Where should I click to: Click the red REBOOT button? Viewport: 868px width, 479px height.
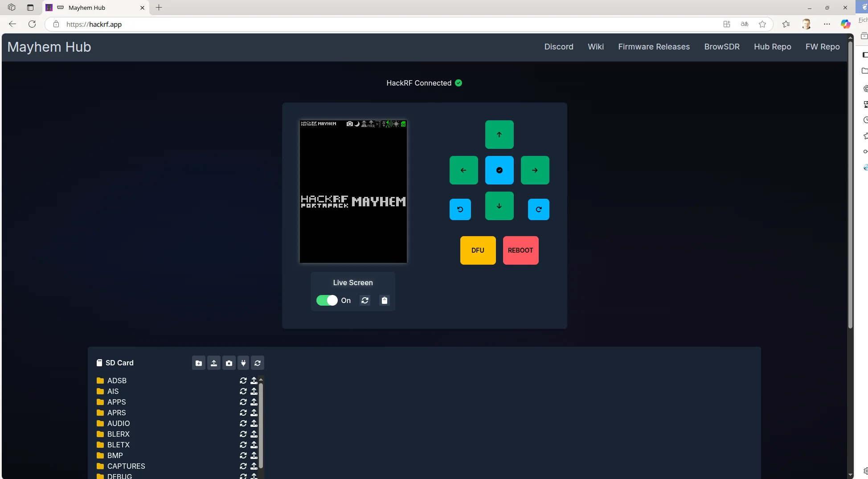pyautogui.click(x=520, y=250)
